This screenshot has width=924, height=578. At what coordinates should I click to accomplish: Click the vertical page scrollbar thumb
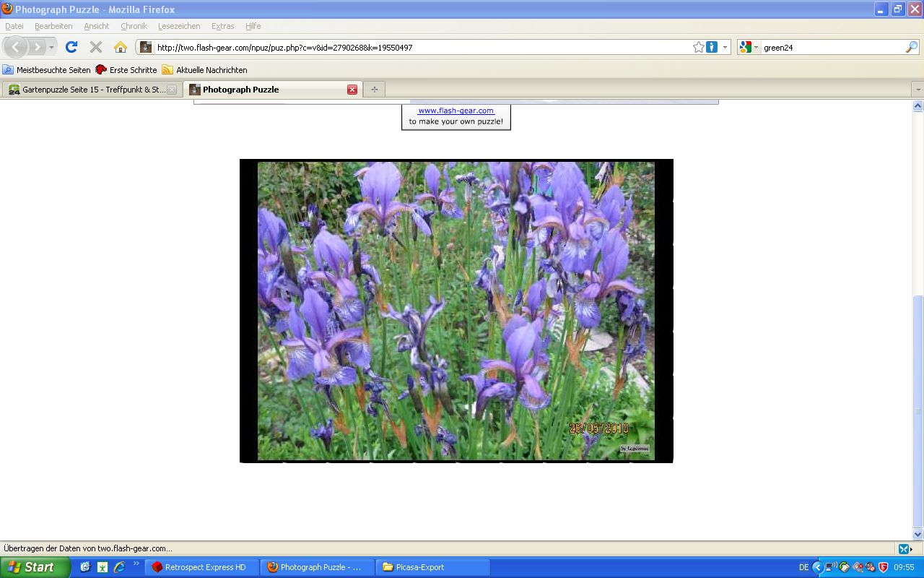(x=918, y=410)
